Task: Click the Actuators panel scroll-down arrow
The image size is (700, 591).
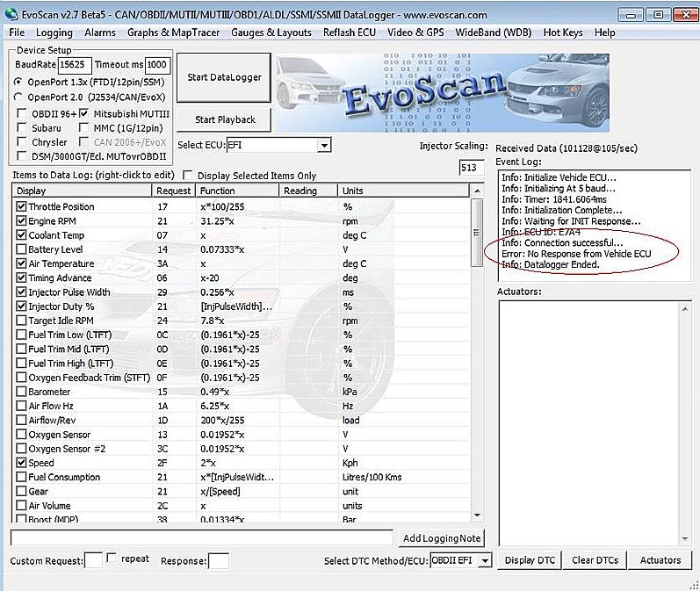Action: 685,539
